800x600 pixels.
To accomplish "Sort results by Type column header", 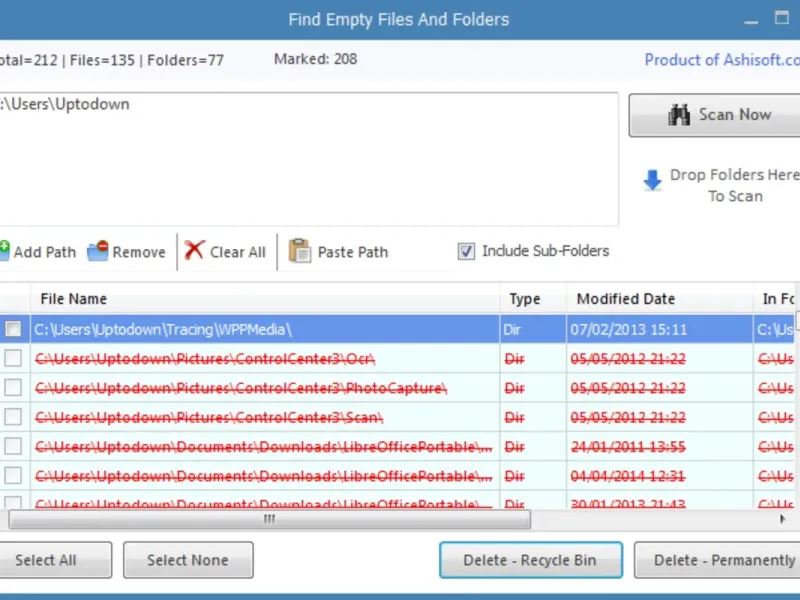I will click(524, 299).
